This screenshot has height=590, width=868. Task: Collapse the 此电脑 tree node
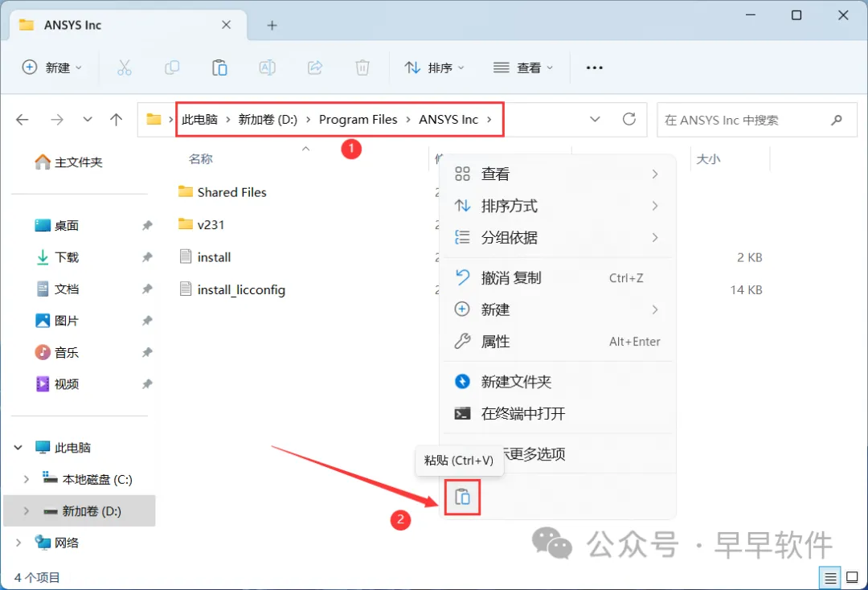[18, 447]
